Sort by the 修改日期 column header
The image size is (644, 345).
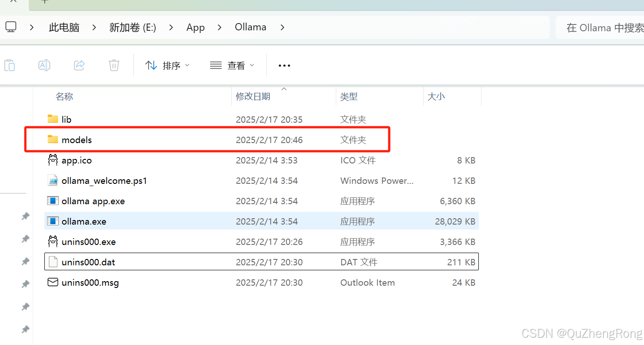253,96
